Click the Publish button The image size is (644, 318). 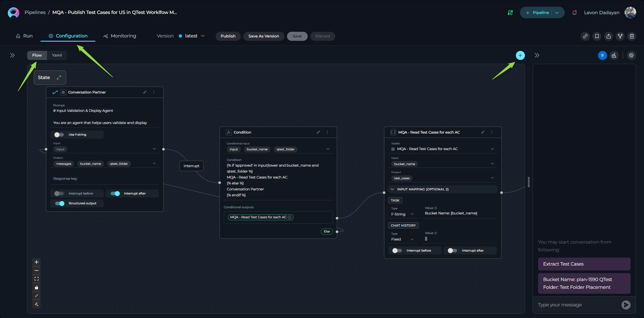point(228,36)
